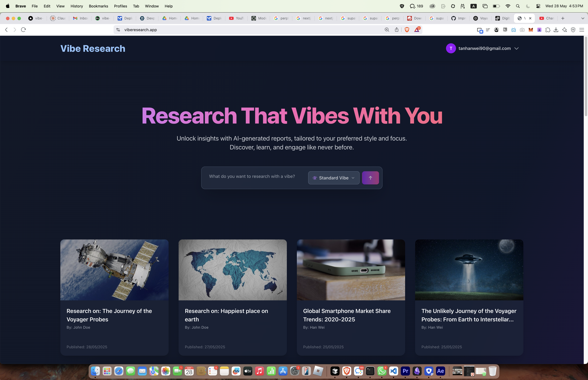Switch to the Inbox Gmail tab

[81, 18]
